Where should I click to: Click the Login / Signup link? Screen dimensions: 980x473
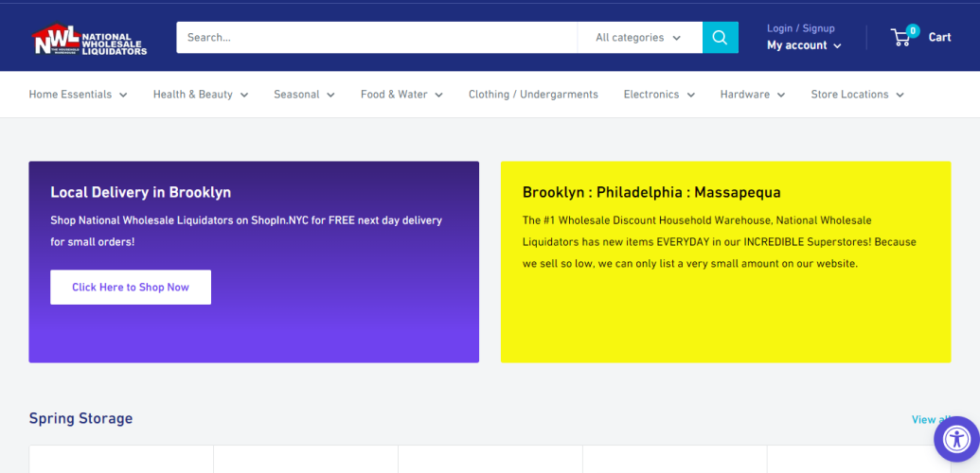(801, 28)
